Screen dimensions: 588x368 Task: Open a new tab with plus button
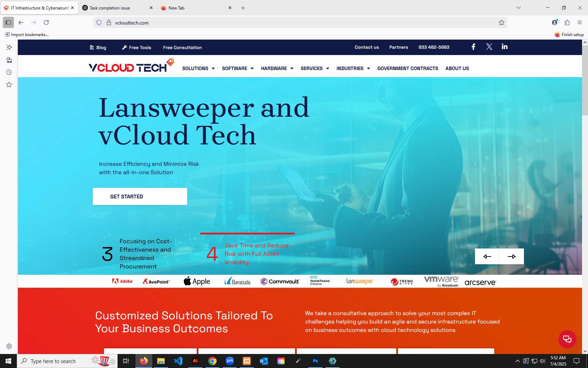point(243,8)
